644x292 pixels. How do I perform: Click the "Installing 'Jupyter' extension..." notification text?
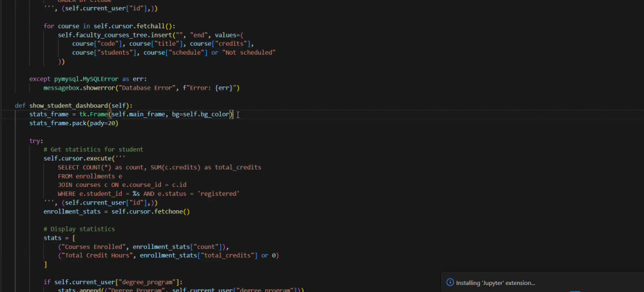[x=495, y=283]
